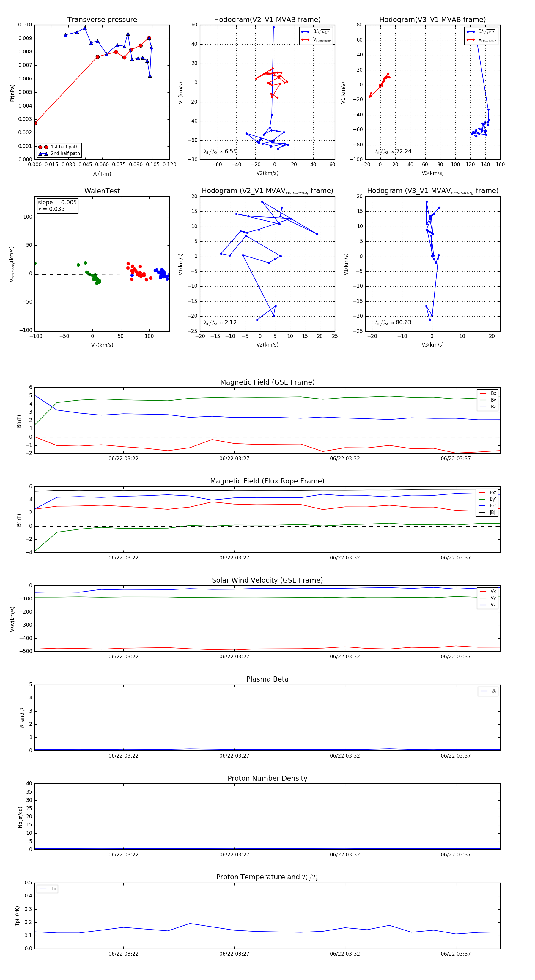The height and width of the screenshot is (980, 535).
Task: Click '06/22 03:27' tick under Proton Number Density
Action: [x=234, y=855]
